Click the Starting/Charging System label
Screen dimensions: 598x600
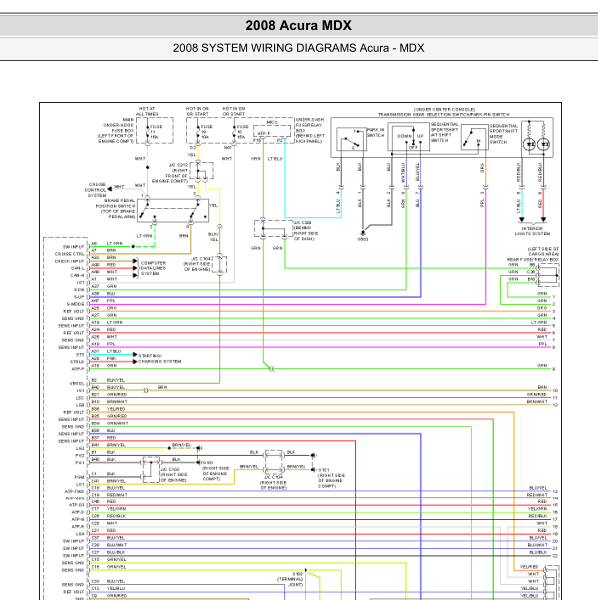pyautogui.click(x=160, y=359)
